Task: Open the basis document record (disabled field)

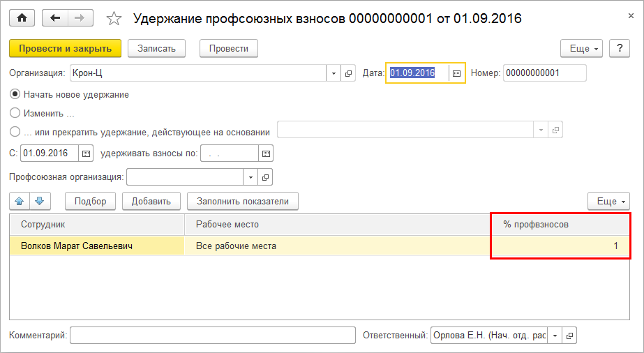Action: tap(555, 130)
